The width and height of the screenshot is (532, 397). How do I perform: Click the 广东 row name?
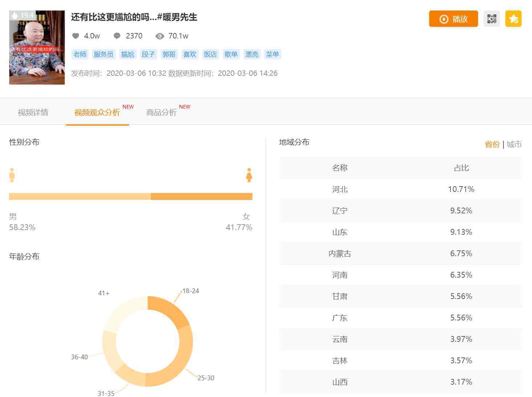point(340,318)
